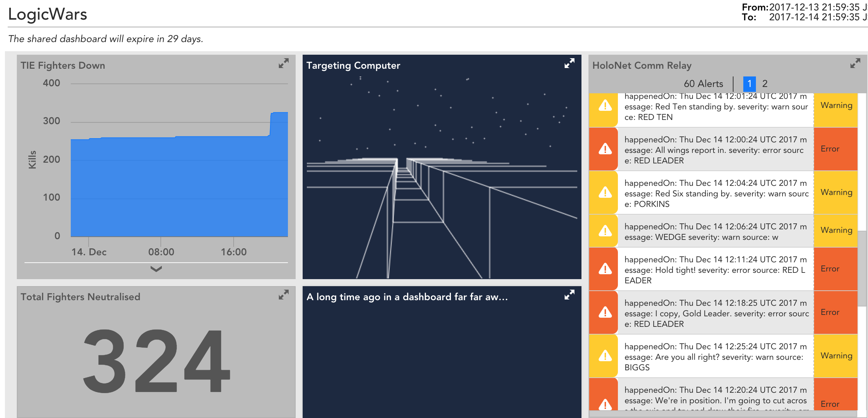Viewport: 868px width, 418px height.
Task: Click the '14. Dec' axis label
Action: pos(89,252)
